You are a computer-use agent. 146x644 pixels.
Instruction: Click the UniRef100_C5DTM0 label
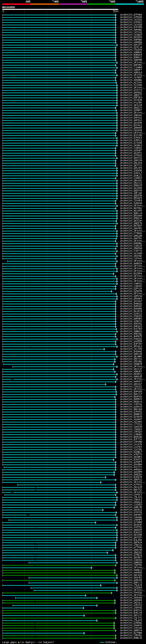[x=131, y=565]
